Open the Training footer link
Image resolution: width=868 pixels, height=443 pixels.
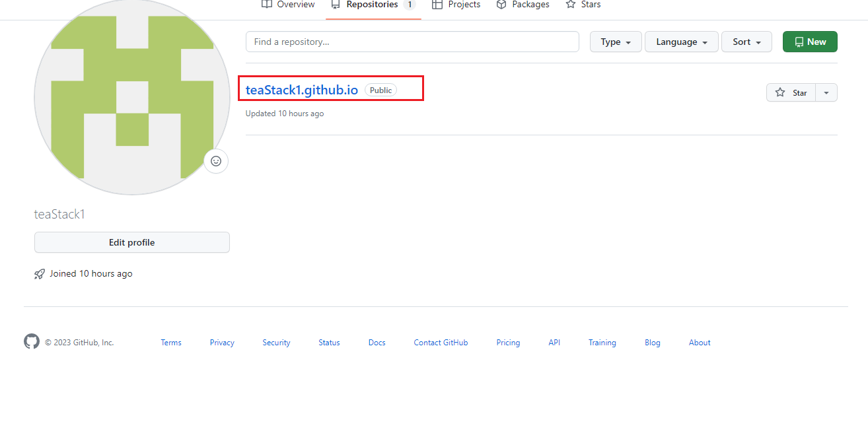(602, 343)
